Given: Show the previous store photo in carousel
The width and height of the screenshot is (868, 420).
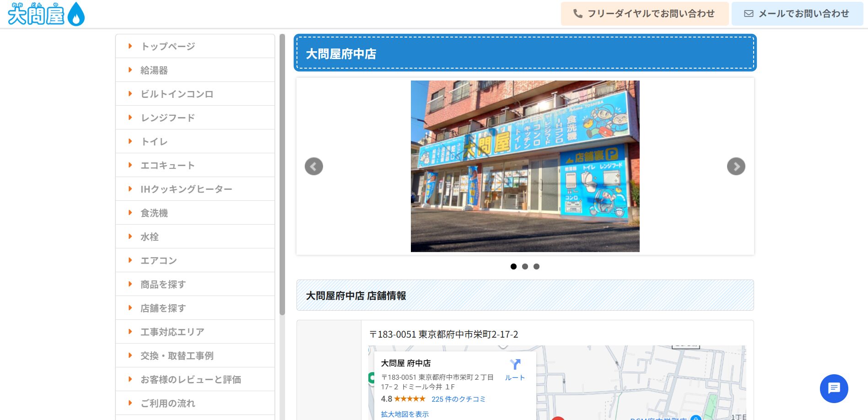Looking at the screenshot, I should (314, 167).
